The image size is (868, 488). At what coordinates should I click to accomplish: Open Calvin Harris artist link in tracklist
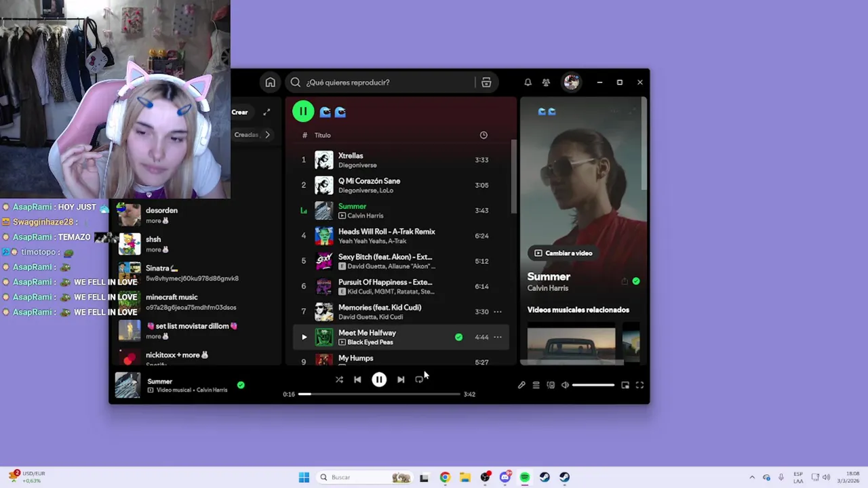[366, 216]
